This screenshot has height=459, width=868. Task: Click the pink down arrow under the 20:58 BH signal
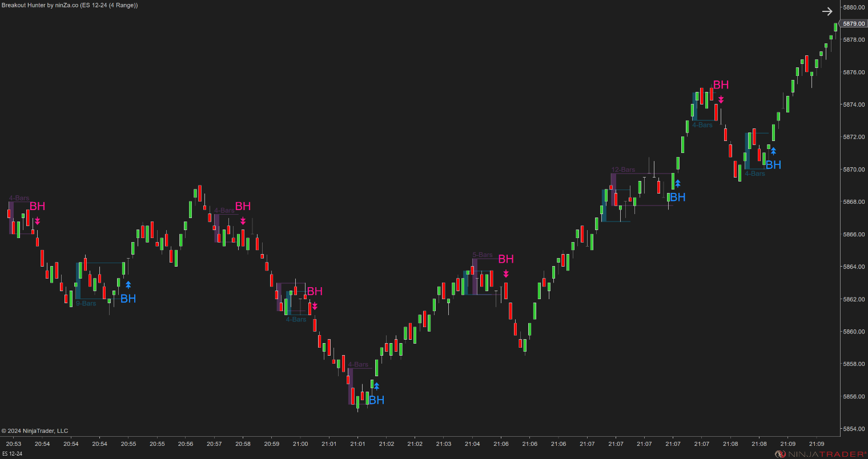pos(243,221)
